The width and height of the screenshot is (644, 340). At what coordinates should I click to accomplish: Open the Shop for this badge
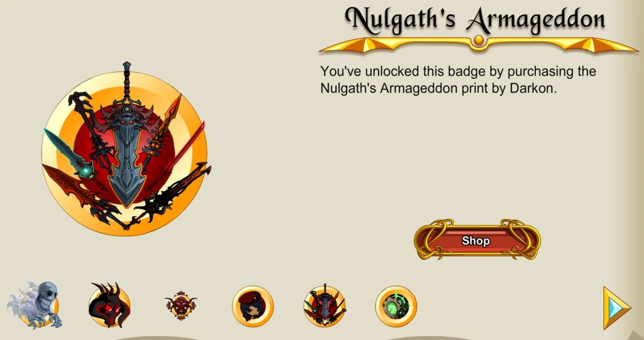pyautogui.click(x=477, y=240)
